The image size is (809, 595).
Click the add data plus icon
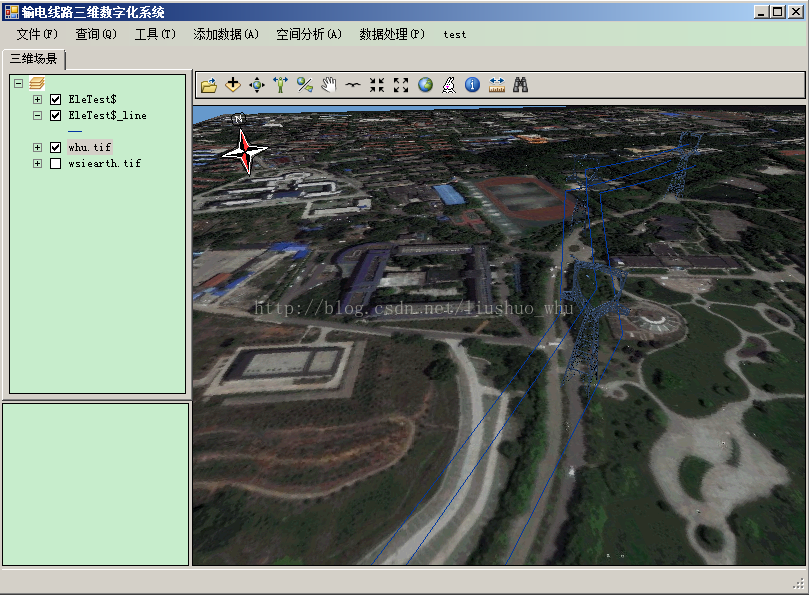[x=233, y=85]
